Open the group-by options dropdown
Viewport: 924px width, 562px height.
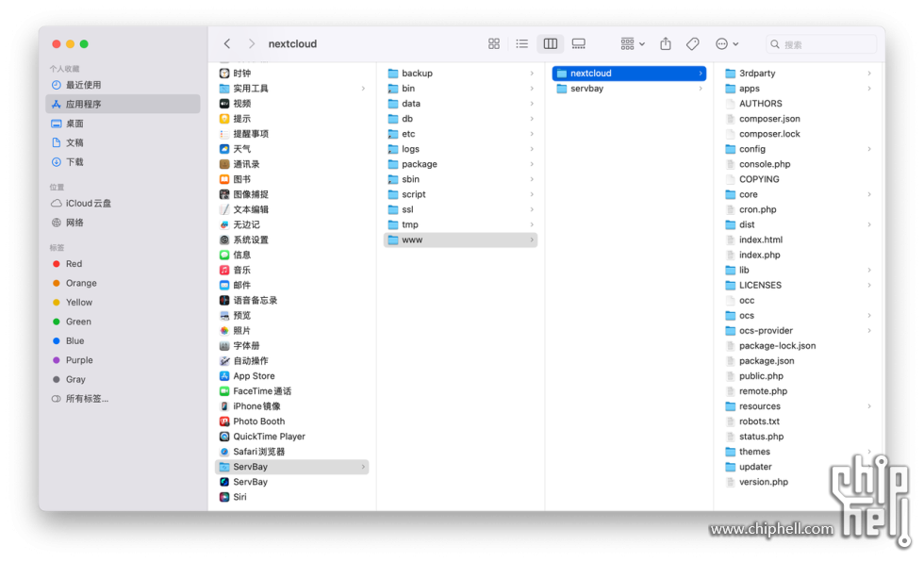coord(633,43)
